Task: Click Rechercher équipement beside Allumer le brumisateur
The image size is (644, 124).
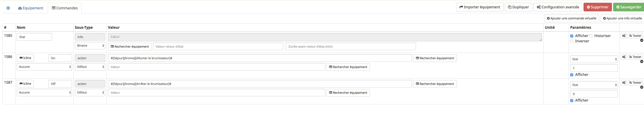Action: tap(435, 58)
